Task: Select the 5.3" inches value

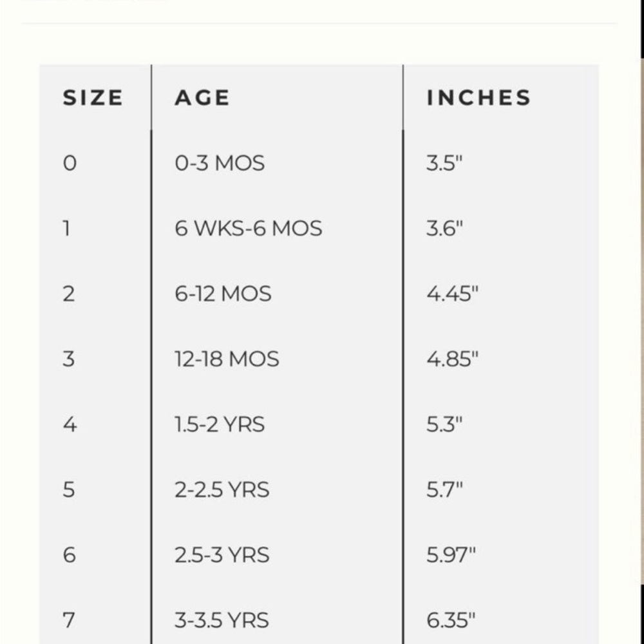Action: [444, 425]
